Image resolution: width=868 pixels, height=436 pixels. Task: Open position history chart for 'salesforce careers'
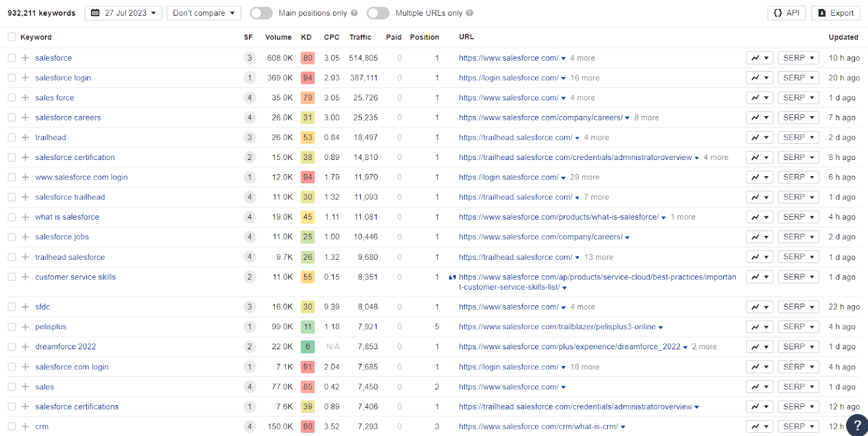[x=759, y=118]
